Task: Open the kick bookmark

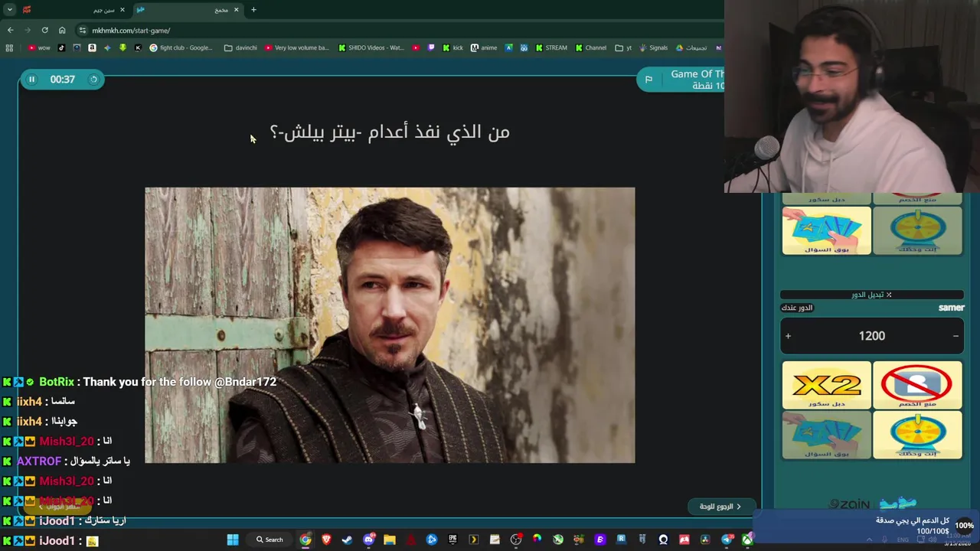Action: [x=452, y=48]
